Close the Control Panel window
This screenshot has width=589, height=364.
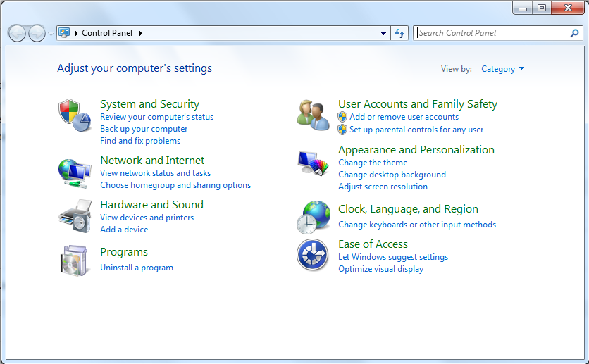pos(568,8)
